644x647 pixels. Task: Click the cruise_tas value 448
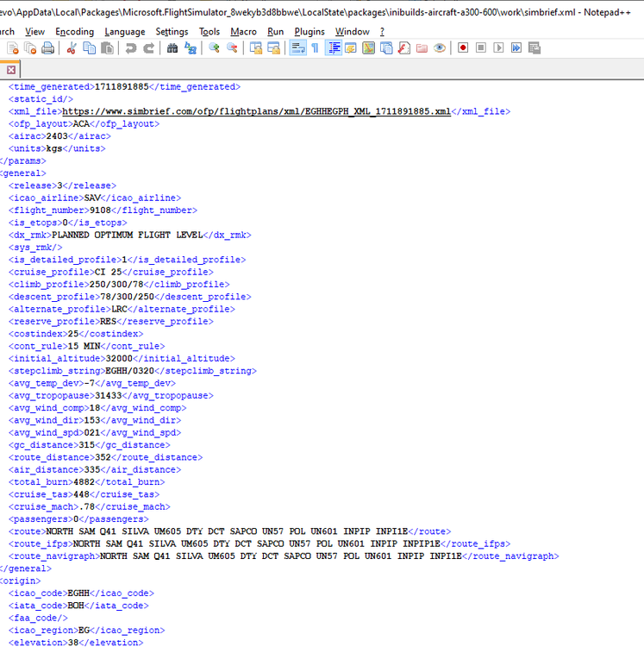[x=81, y=494]
